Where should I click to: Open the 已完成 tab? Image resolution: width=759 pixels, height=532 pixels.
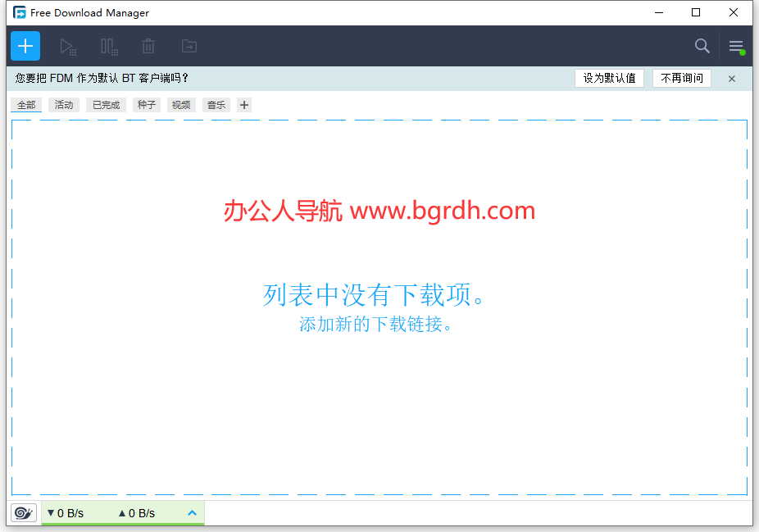(106, 105)
